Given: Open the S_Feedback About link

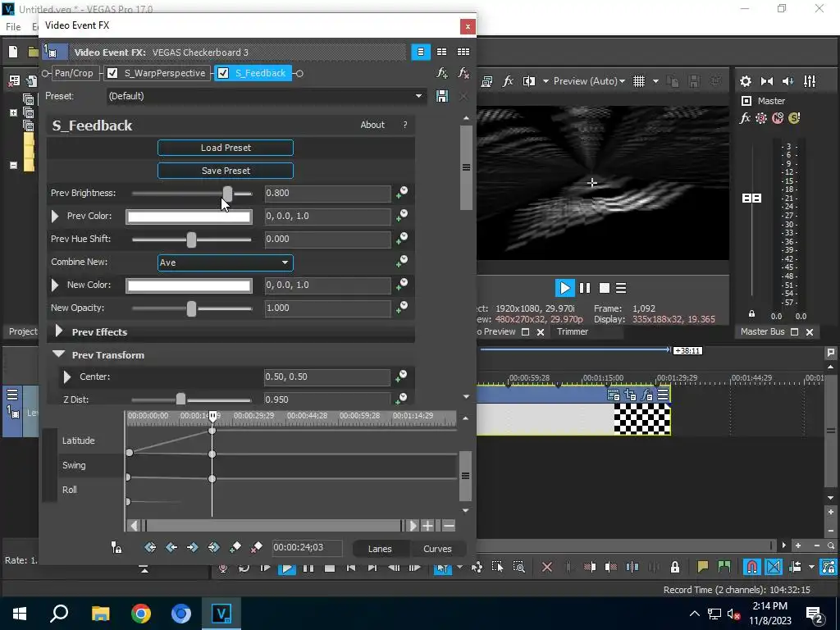Looking at the screenshot, I should click(372, 125).
